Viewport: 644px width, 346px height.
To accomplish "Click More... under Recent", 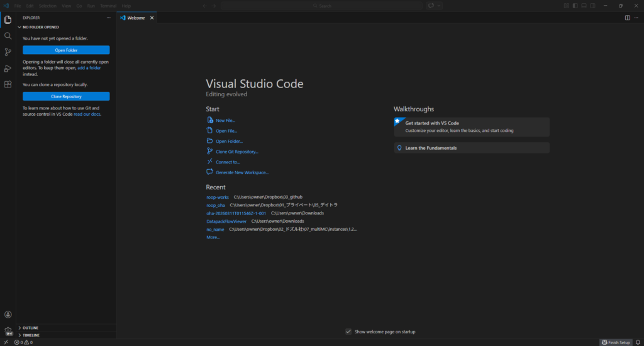I will 213,237.
